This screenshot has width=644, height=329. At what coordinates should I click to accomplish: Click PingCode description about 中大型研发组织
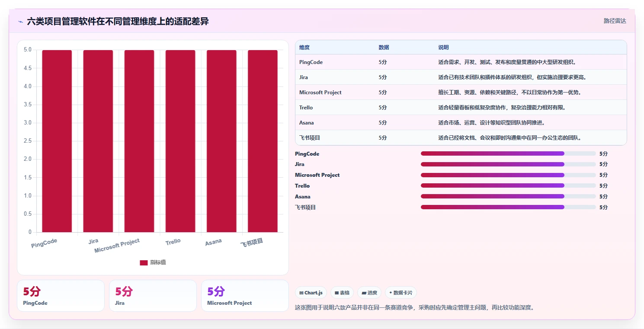click(x=507, y=62)
